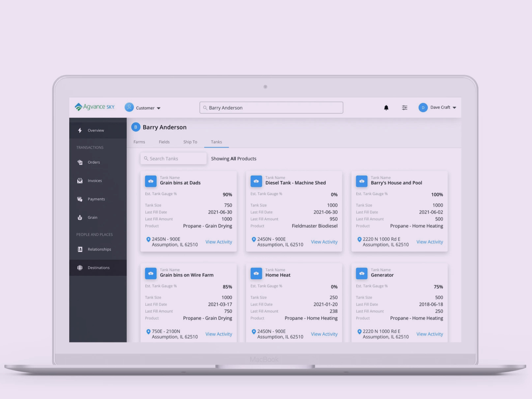Switch to the Farms tab
Screen dimensions: 532x399
(139, 142)
